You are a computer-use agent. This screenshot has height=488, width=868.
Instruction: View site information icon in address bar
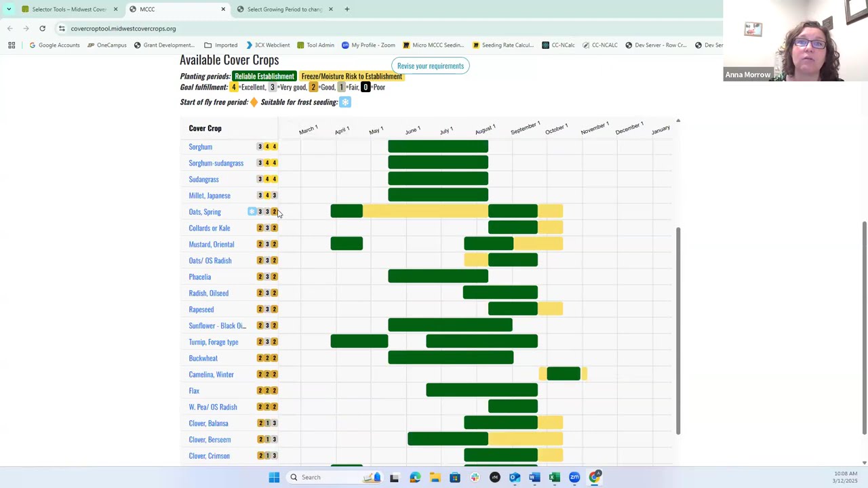point(62,28)
